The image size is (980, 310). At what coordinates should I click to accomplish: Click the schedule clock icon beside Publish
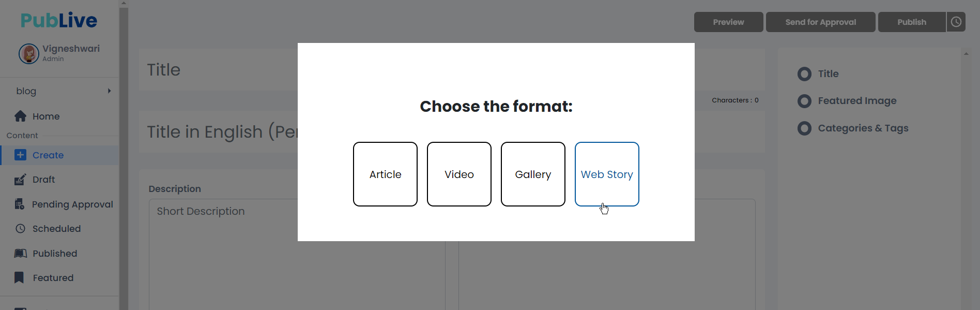tap(956, 22)
